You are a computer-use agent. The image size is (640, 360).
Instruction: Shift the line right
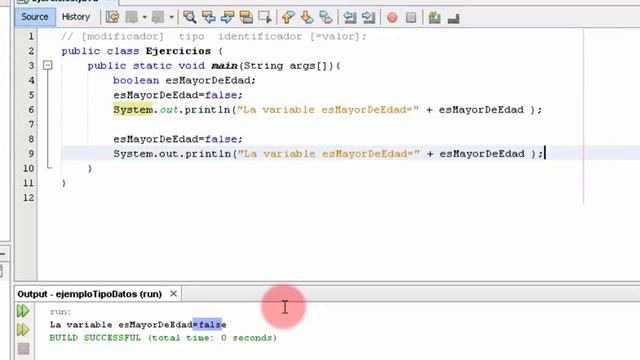click(x=368, y=17)
